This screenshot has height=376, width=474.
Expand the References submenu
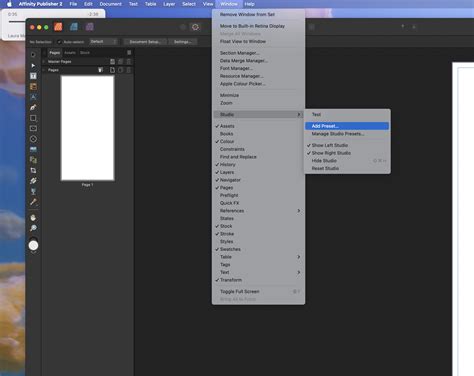click(x=258, y=211)
